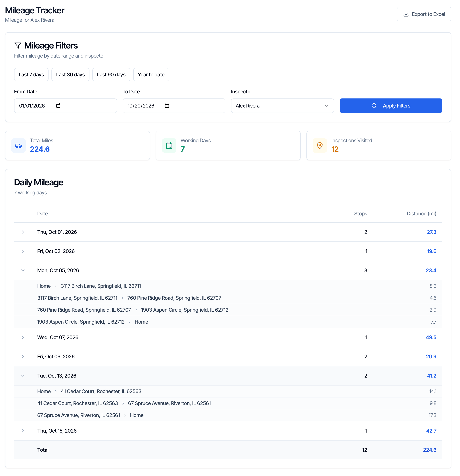The width and height of the screenshot is (460, 476).
Task: Click the 49.5 distance for Oct 07
Action: click(431, 337)
